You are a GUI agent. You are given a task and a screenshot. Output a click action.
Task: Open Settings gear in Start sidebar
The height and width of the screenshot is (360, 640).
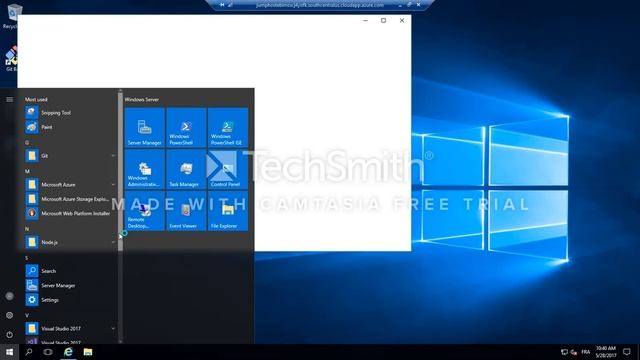[x=9, y=315]
